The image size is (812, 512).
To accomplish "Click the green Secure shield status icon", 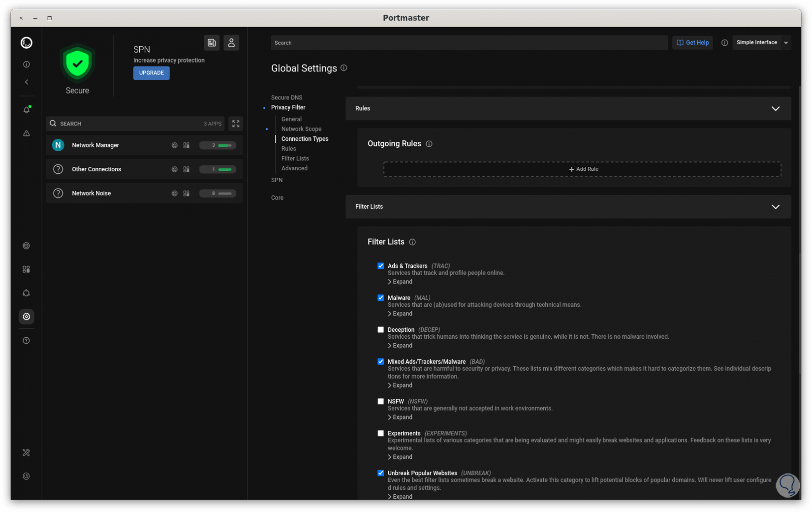I will (77, 63).
